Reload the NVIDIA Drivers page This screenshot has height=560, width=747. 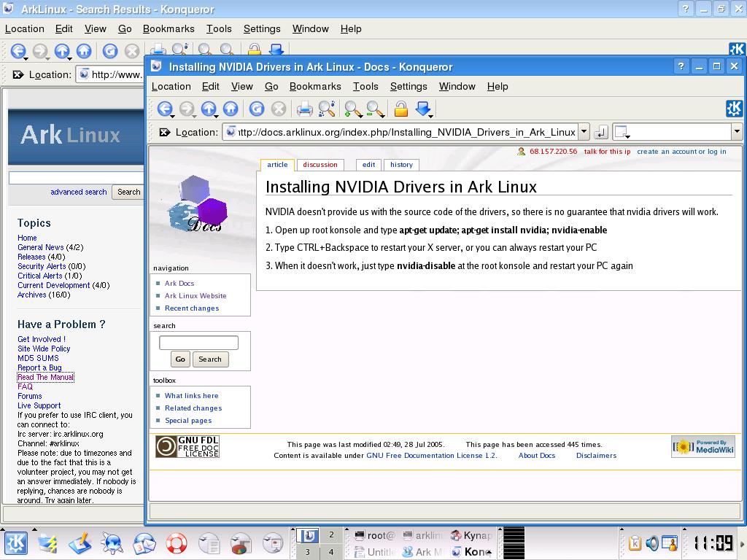[256, 109]
